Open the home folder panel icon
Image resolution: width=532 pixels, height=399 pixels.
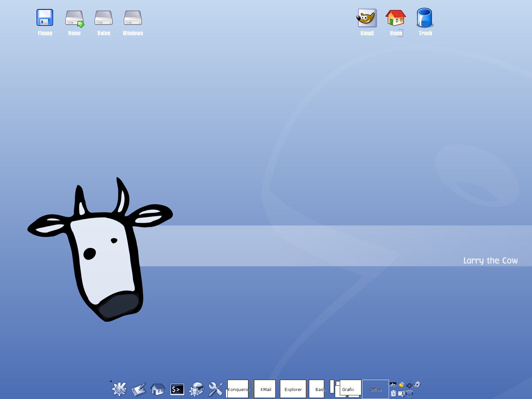point(158,389)
